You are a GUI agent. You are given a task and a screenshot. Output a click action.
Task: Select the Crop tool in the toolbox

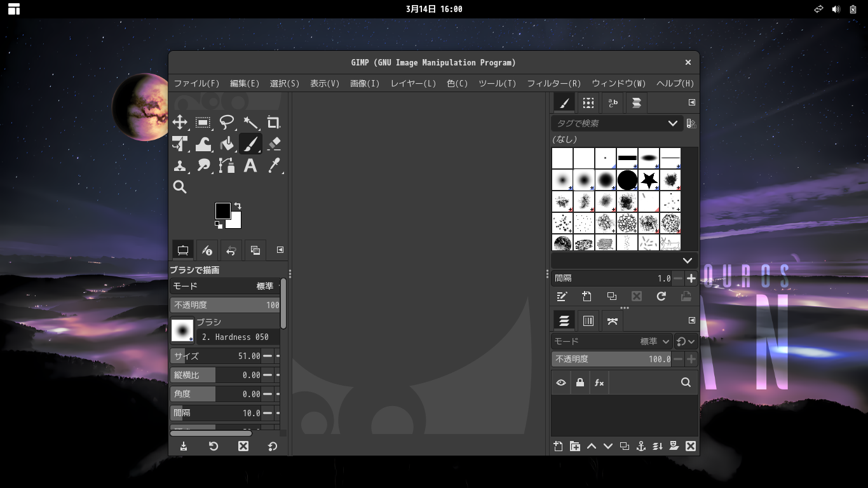pyautogui.click(x=273, y=123)
